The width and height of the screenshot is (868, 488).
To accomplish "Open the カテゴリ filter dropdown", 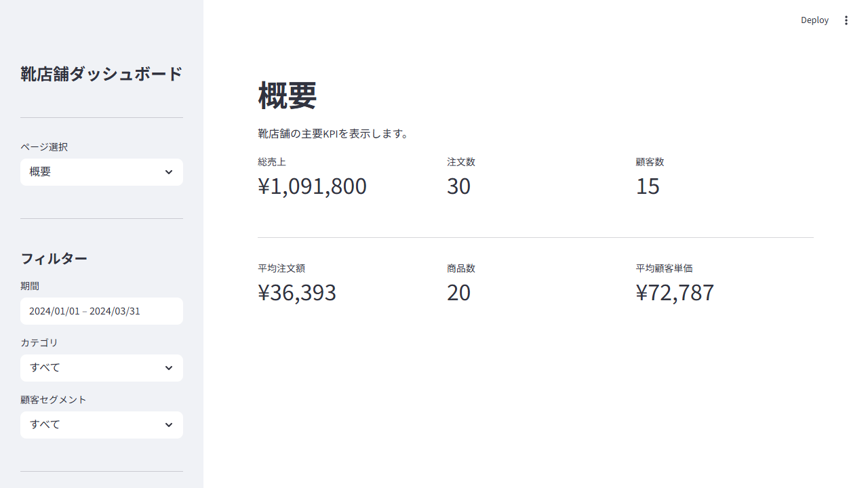I will tap(102, 367).
